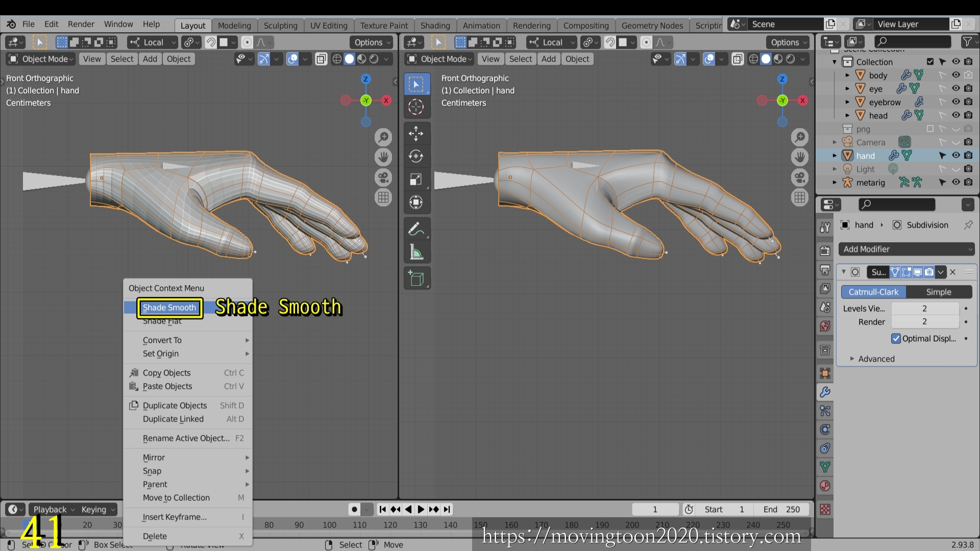Open the Add Modifier dropdown

tap(906, 249)
